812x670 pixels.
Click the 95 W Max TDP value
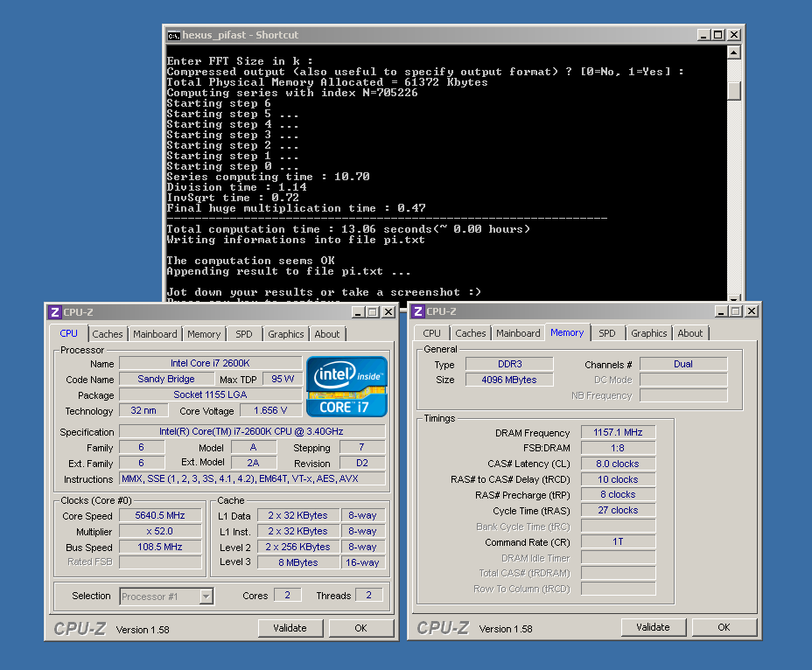pyautogui.click(x=283, y=379)
